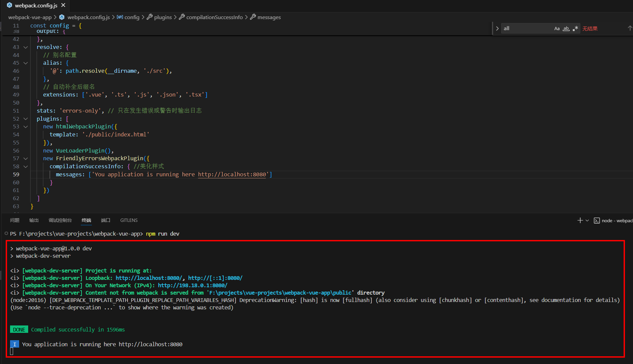Open the 输出 (Output) panel tab
Viewport: 633px width, 364px height.
point(34,220)
